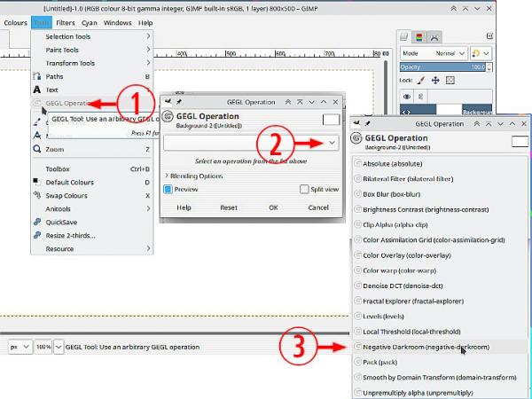Choose Toolbox in Tools menu

click(x=91, y=168)
